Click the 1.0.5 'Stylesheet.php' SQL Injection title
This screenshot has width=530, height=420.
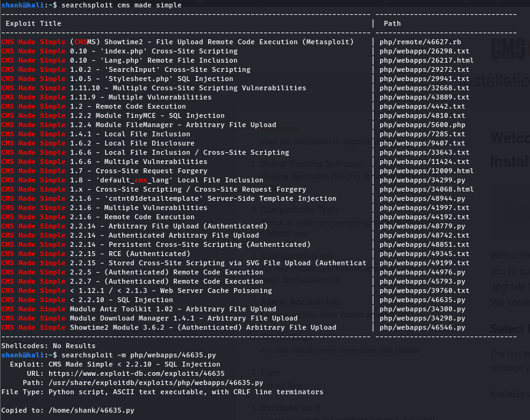[117, 79]
